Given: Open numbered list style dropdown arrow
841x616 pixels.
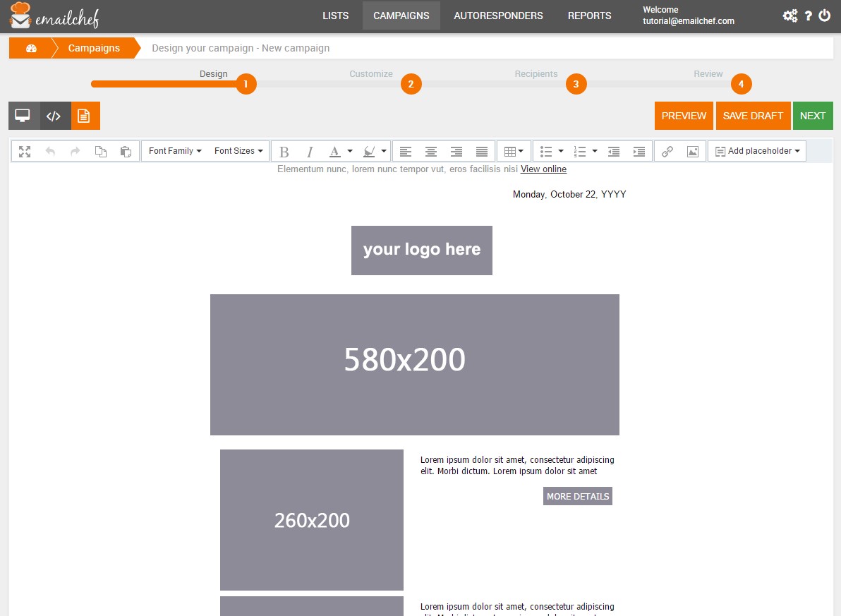Looking at the screenshot, I should pos(595,151).
